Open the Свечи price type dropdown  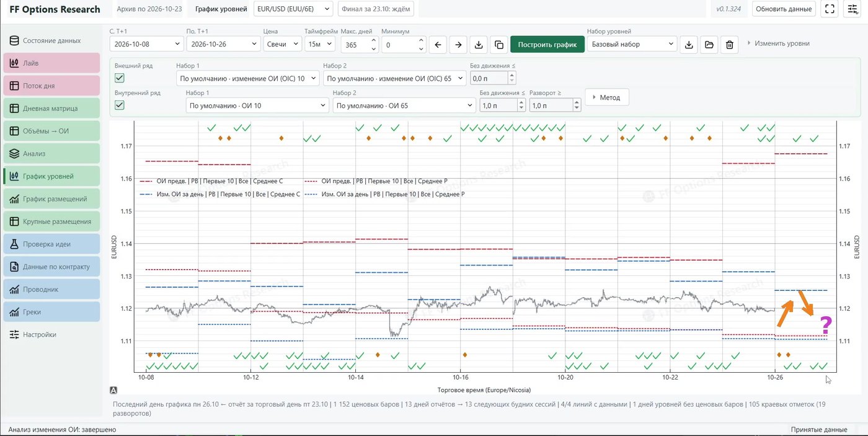click(282, 44)
